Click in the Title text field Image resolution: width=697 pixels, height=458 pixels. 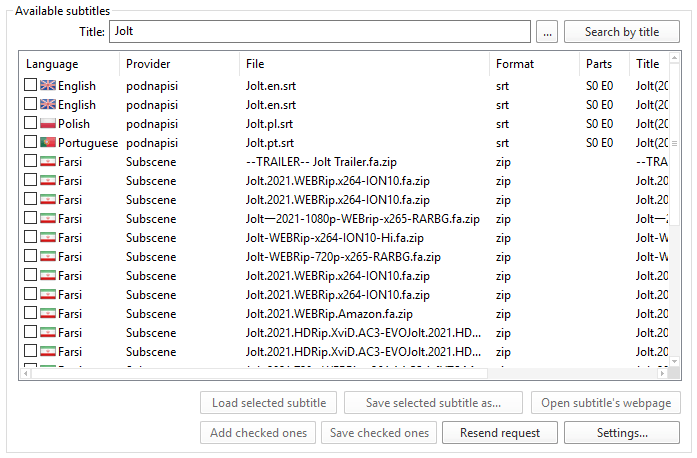(320, 32)
